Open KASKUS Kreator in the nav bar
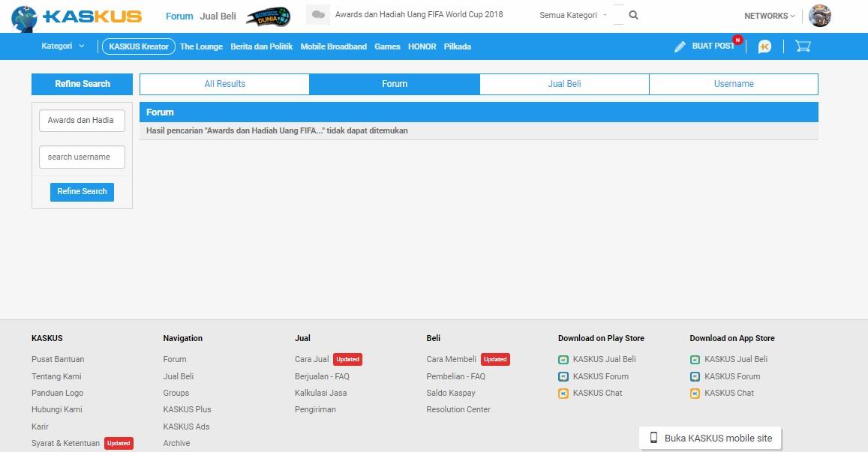The height and width of the screenshot is (452, 868). click(138, 46)
